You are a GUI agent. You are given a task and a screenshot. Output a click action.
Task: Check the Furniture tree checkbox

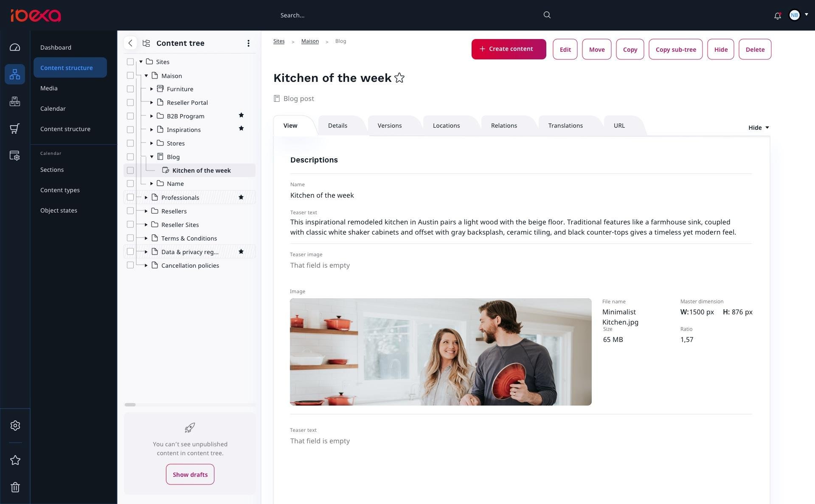[130, 89]
